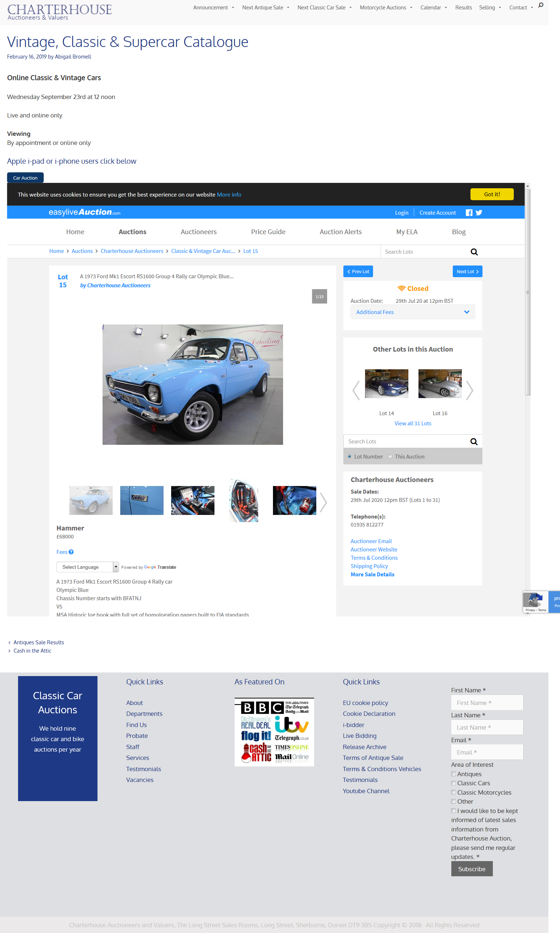This screenshot has height=933, width=560.
Task: Open the site search magnifier icon
Action: pyautogui.click(x=541, y=5)
